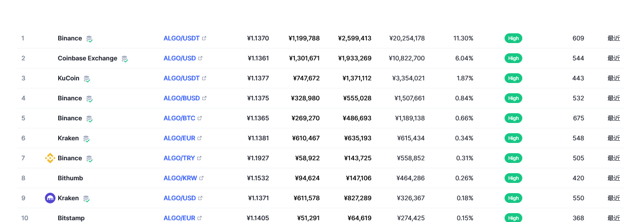
Task: Open the ALGO/BTC pair link
Action: point(179,118)
